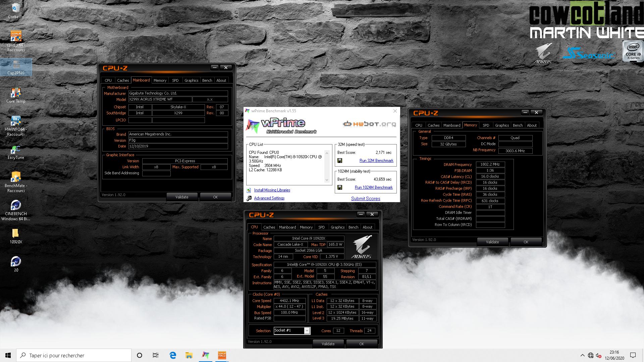Switch to CPU tab in Mainboard CPU-Z window
644x362 pixels.
pos(108,80)
